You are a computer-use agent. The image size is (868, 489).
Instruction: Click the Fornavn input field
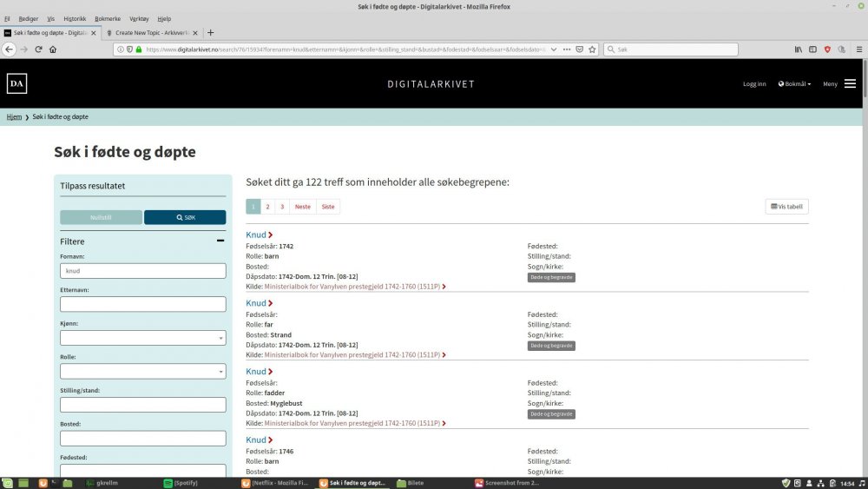tap(142, 271)
